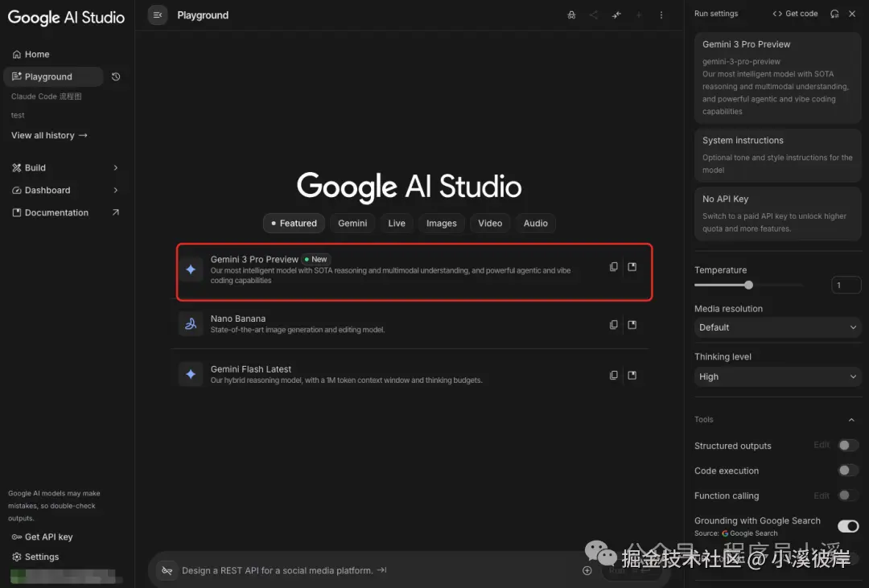Open the Playground sidebar item
869x588 pixels.
[53, 76]
